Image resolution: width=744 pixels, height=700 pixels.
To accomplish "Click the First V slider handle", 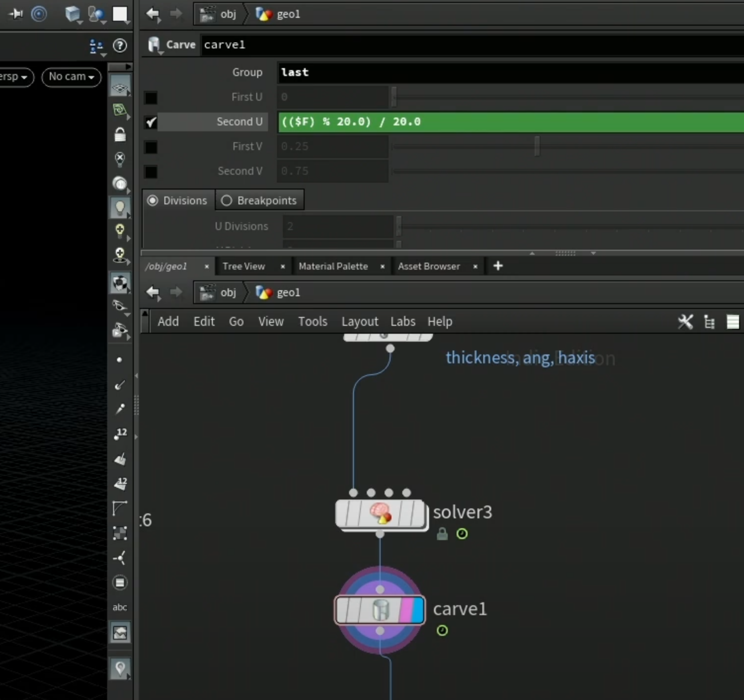I will point(537,146).
